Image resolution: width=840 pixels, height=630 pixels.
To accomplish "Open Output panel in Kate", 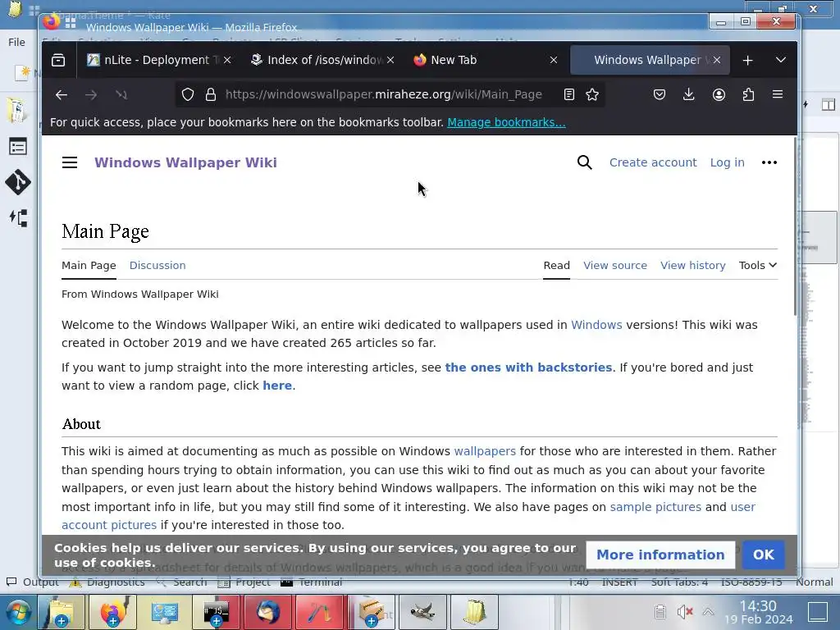I will tap(32, 582).
